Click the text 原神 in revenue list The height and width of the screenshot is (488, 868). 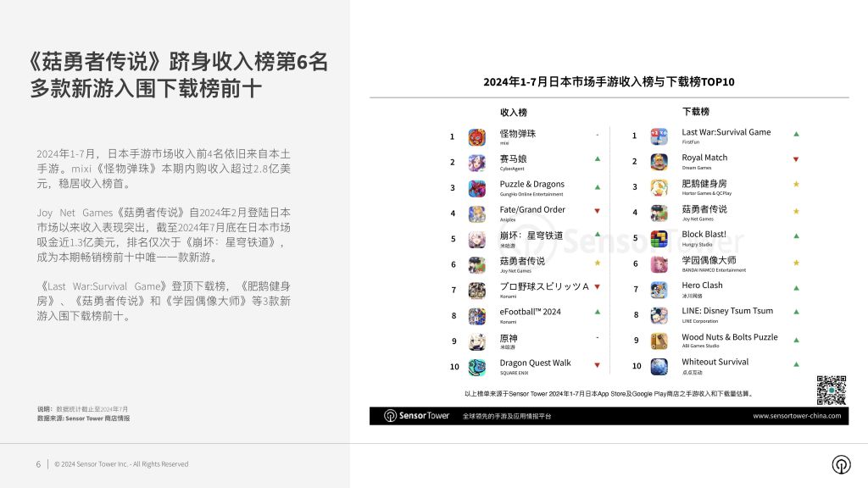509,338
